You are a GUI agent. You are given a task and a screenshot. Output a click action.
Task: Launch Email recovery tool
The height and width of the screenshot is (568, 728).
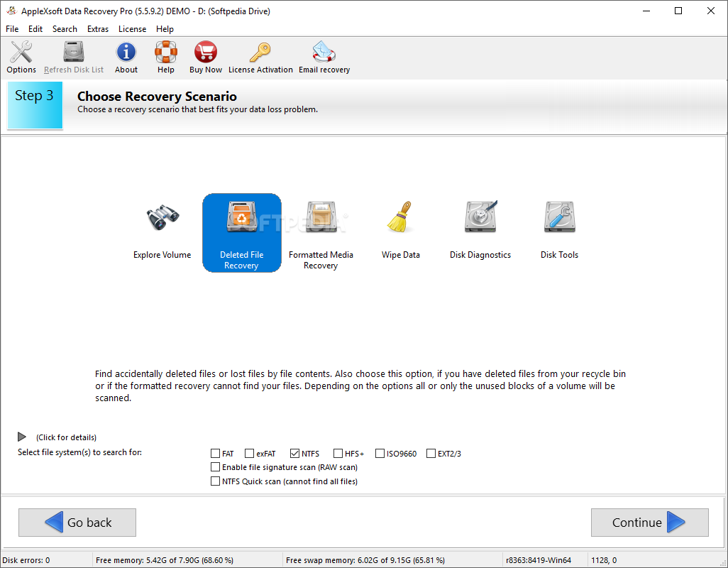coord(324,57)
